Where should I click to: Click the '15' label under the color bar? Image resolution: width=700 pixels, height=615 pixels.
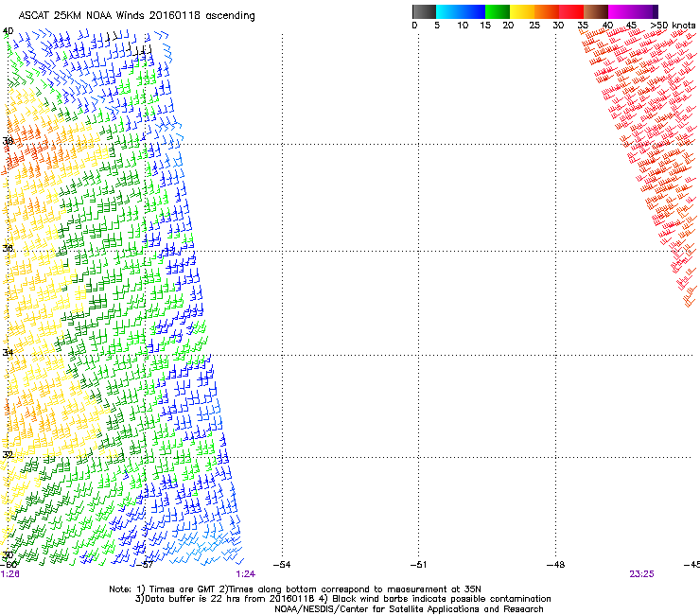tap(485, 26)
